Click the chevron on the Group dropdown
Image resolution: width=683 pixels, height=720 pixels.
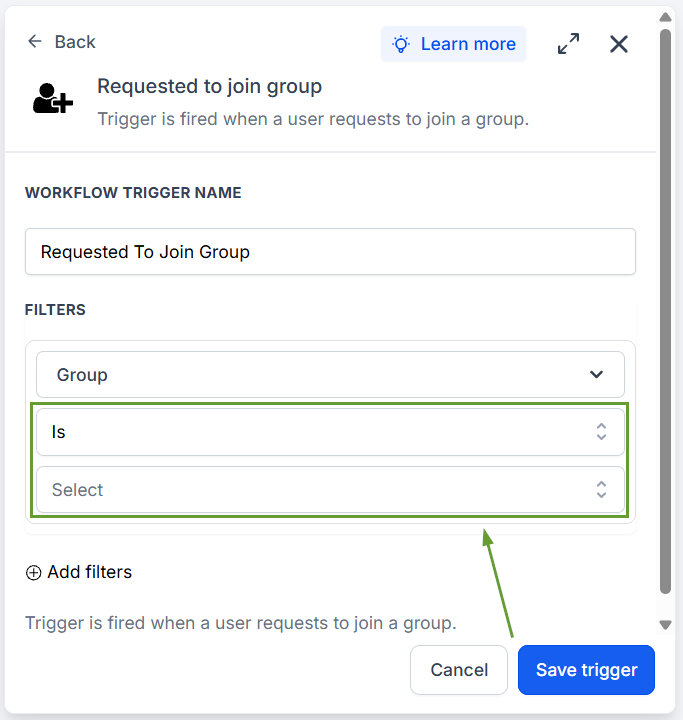(x=596, y=375)
